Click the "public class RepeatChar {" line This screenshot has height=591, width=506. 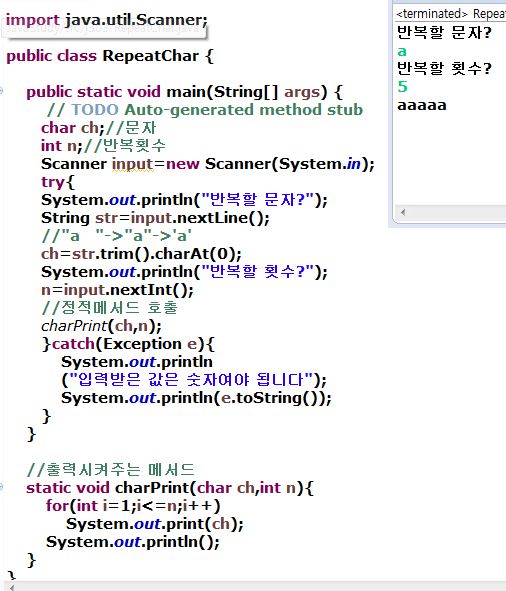click(x=110, y=56)
